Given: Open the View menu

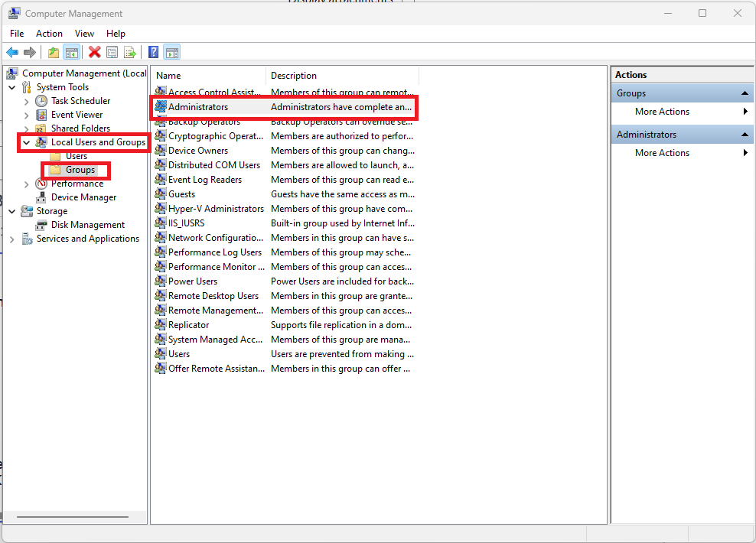Looking at the screenshot, I should point(84,34).
